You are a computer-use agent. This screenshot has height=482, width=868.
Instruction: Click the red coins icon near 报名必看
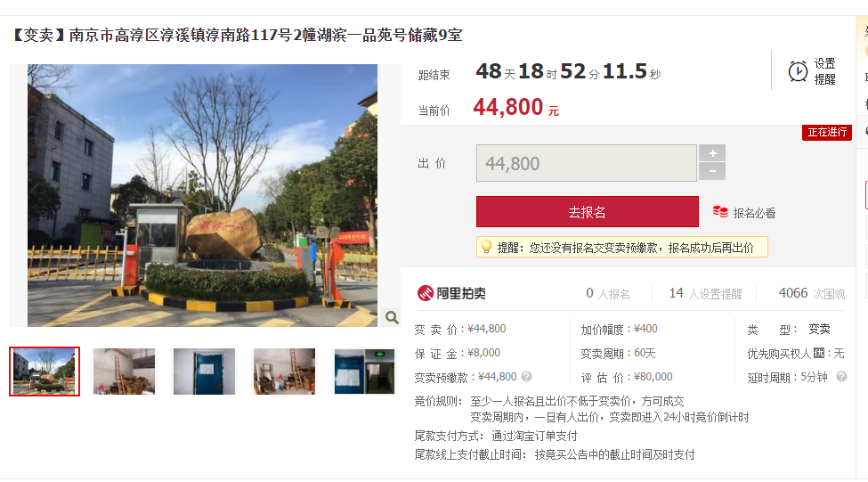click(720, 212)
